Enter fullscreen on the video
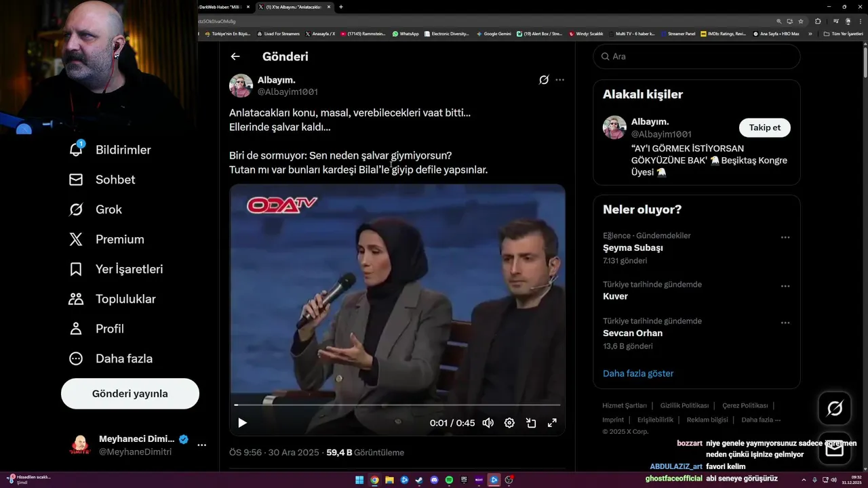This screenshot has height=488, width=868. pos(552,423)
